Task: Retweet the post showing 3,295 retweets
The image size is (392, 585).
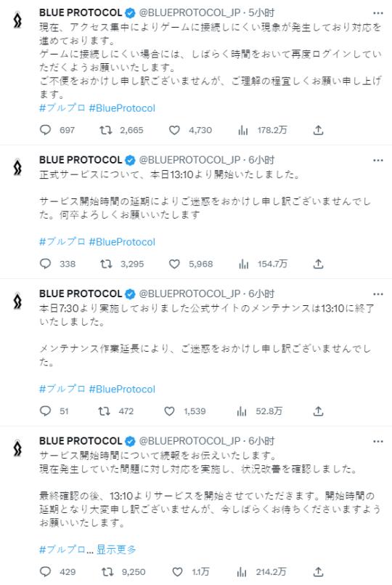Action: (106, 264)
